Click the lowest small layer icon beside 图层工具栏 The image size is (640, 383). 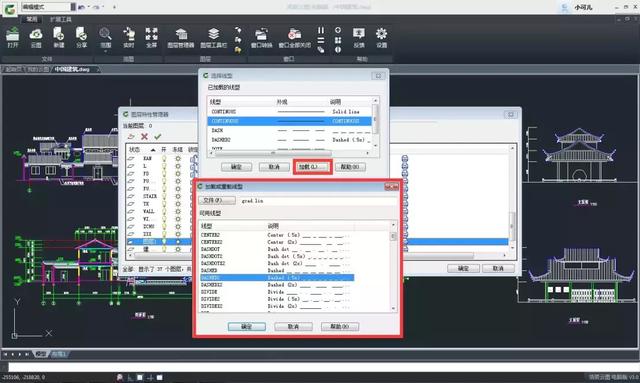tap(238, 50)
